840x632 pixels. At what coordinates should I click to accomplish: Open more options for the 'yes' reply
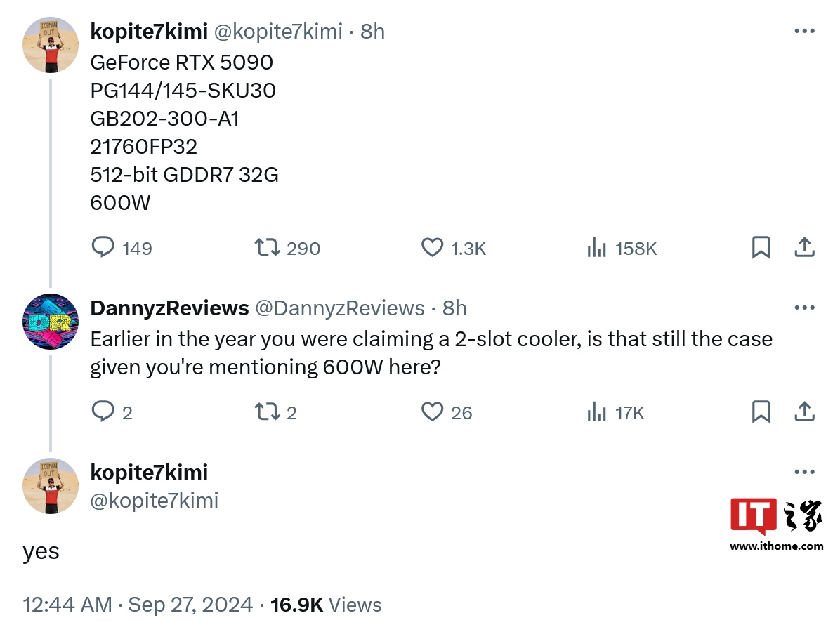(804, 472)
